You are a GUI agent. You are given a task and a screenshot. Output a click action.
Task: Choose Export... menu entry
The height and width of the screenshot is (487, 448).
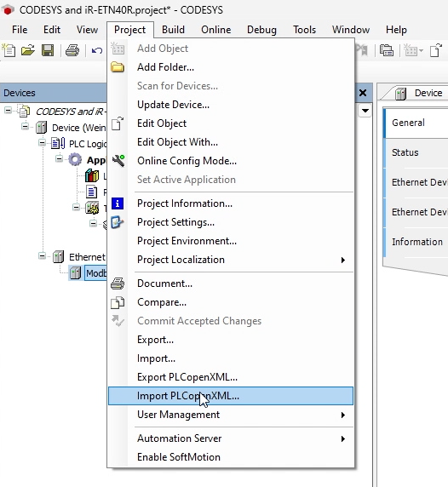[231, 340]
